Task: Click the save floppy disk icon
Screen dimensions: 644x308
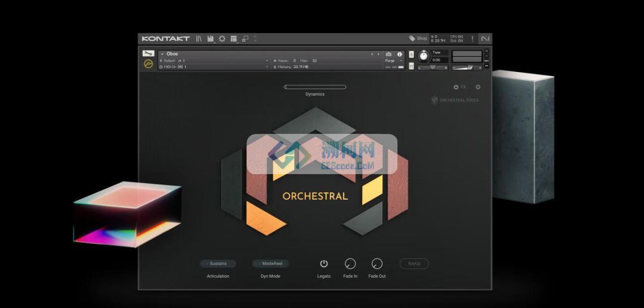Action: pos(210,38)
